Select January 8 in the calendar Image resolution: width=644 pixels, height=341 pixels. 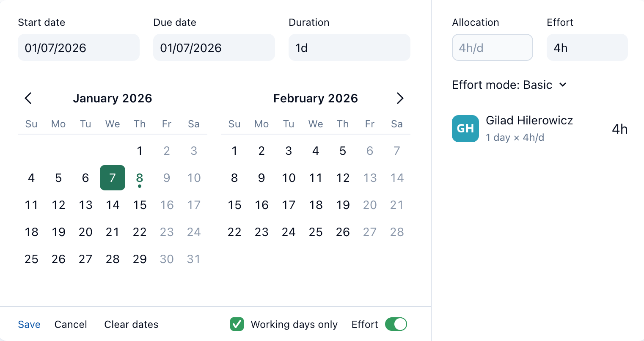pyautogui.click(x=140, y=178)
